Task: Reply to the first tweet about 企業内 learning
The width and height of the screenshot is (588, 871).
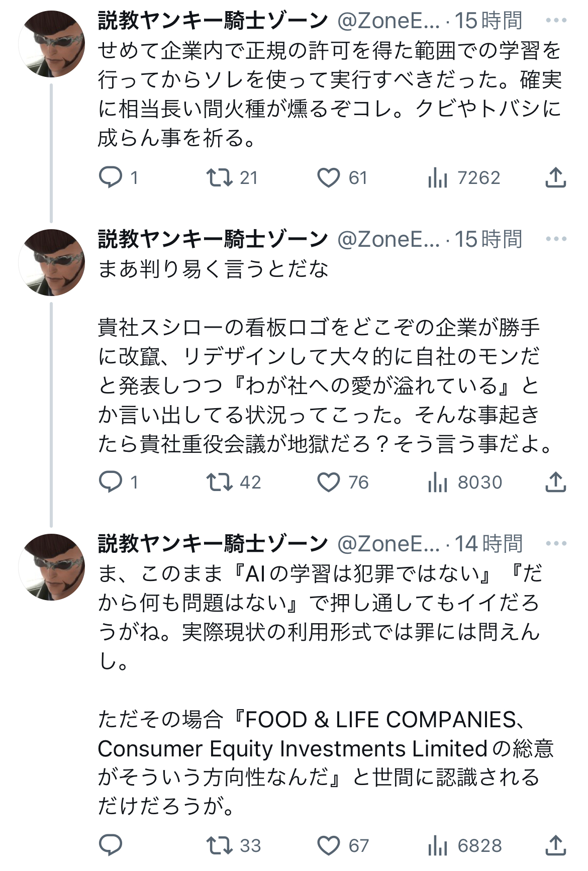Action: (111, 177)
